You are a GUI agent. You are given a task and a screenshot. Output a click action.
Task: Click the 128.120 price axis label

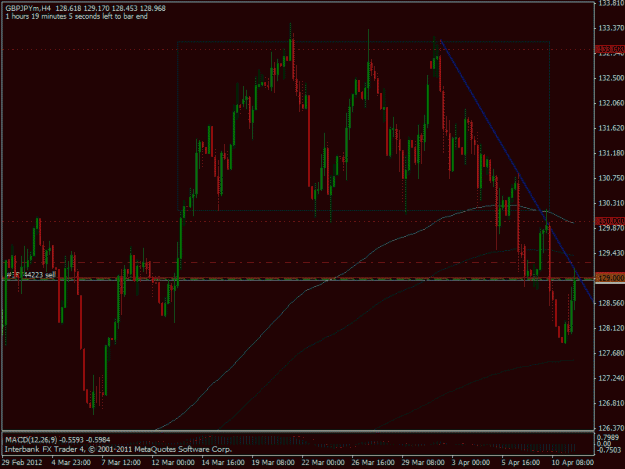[611, 328]
